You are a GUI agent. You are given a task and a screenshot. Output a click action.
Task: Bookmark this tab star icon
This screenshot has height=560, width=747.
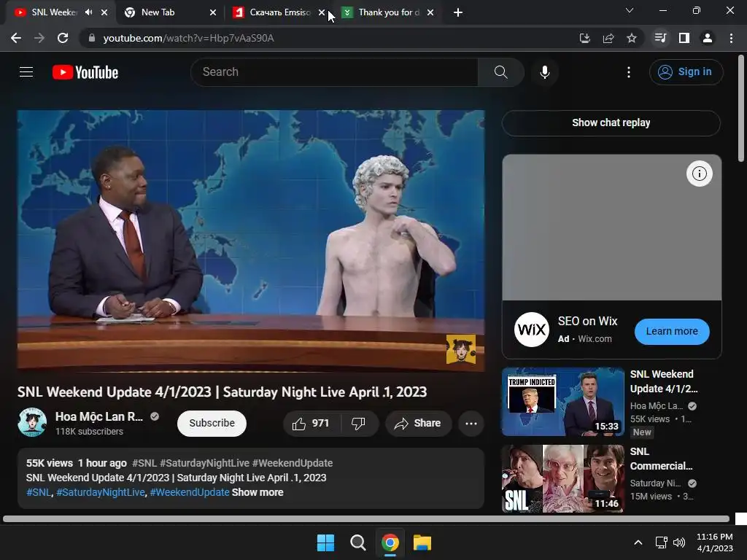(632, 38)
